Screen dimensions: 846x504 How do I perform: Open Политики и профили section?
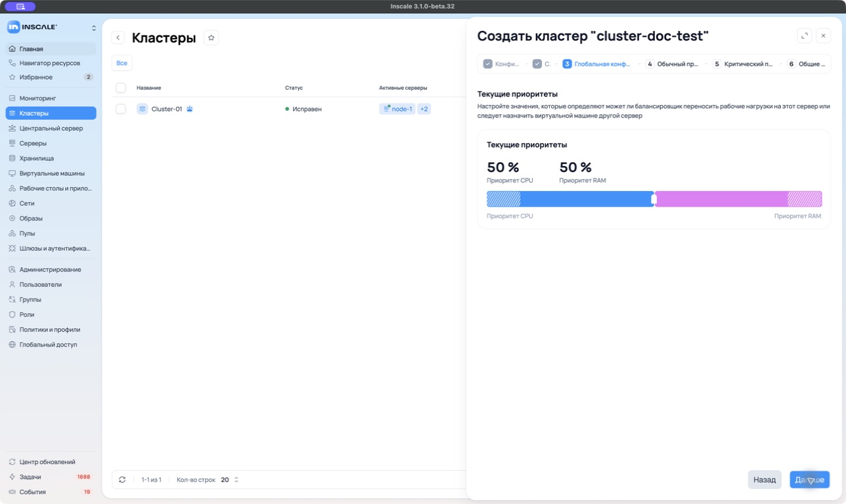point(51,329)
